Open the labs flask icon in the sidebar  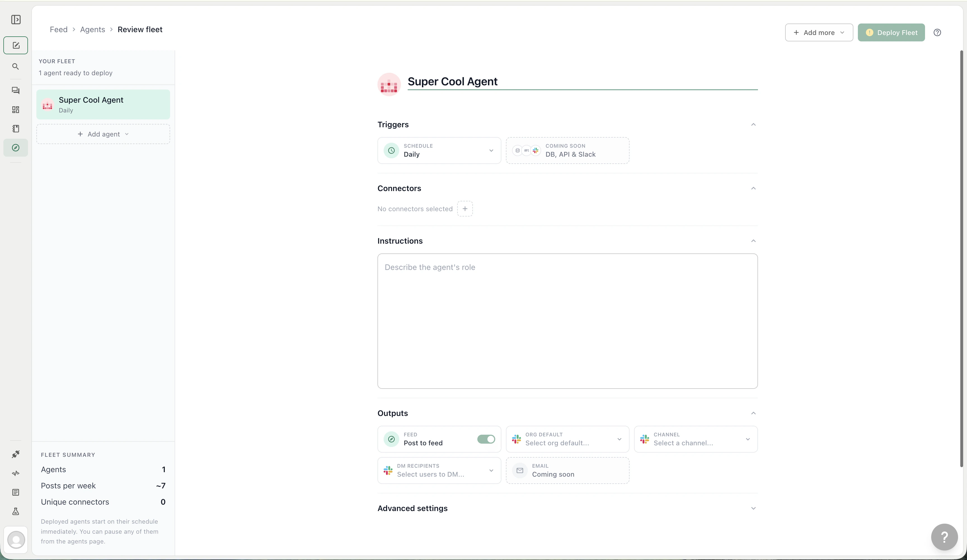click(15, 512)
